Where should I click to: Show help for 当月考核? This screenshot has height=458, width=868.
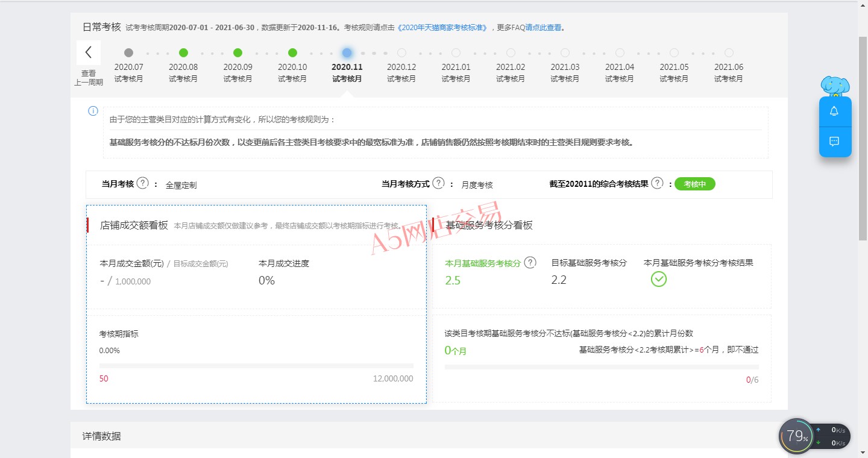pyautogui.click(x=142, y=183)
